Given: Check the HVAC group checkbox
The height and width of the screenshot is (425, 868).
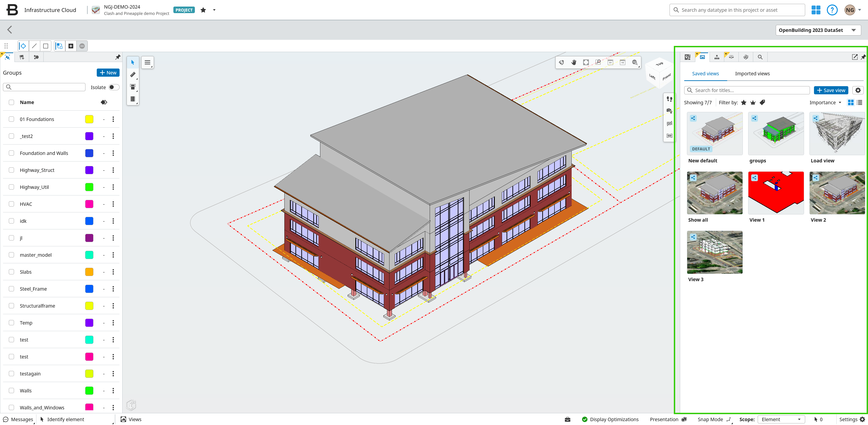Looking at the screenshot, I should (12, 204).
